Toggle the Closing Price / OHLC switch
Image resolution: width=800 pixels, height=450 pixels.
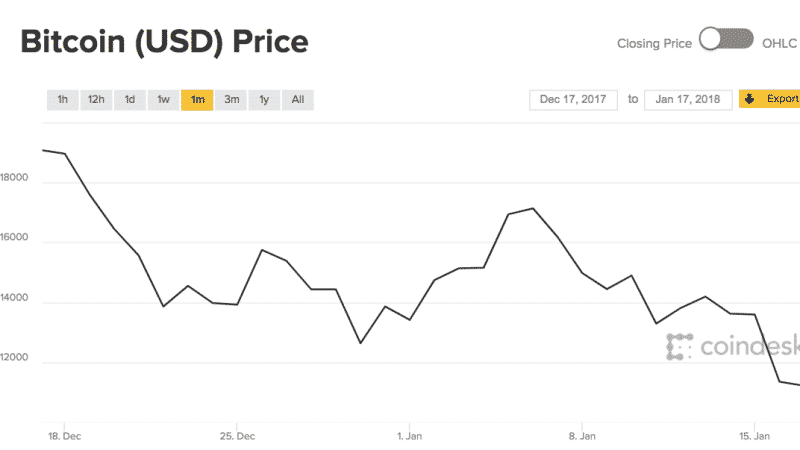click(725, 41)
